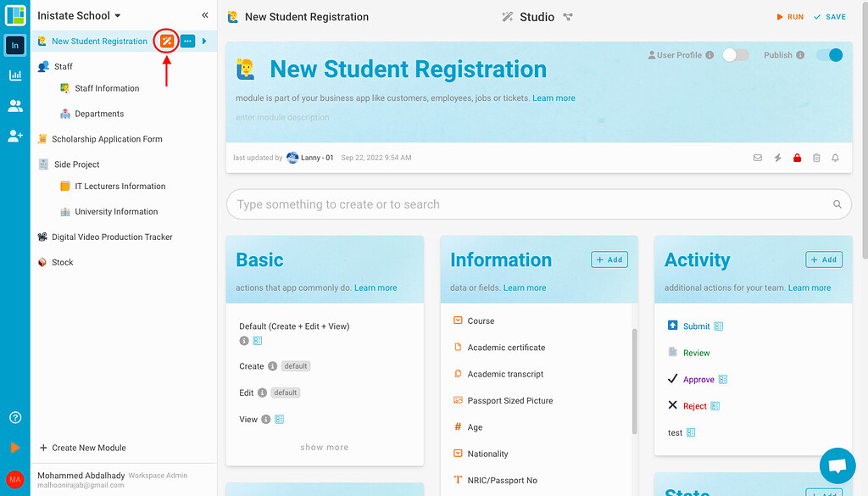Turn off the Publish toggle

[829, 53]
